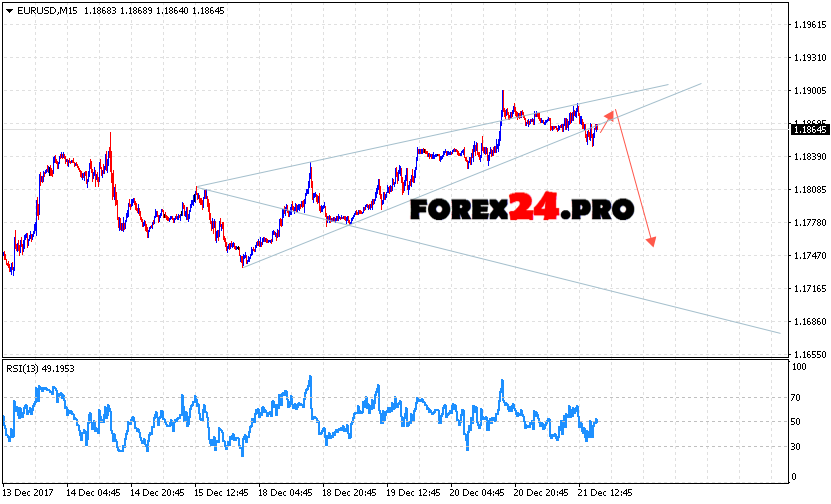831x504 pixels.
Task: Click the RSI 30 level label
Action: click(795, 446)
